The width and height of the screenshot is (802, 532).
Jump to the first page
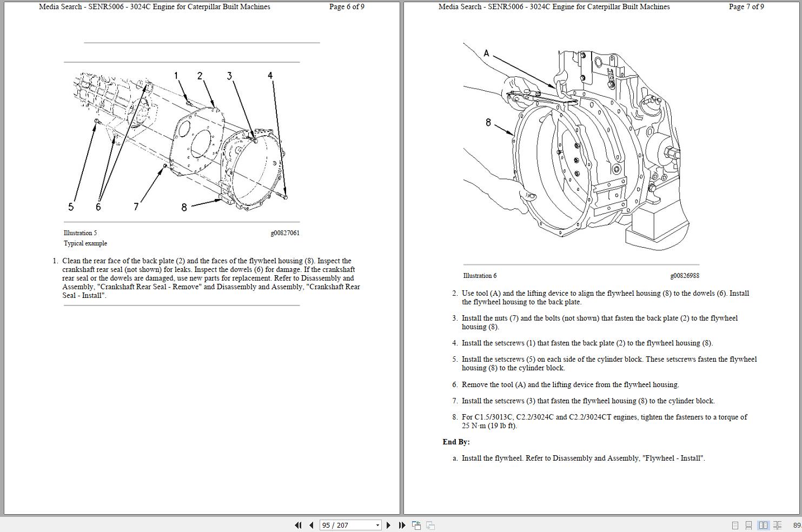pos(299,525)
